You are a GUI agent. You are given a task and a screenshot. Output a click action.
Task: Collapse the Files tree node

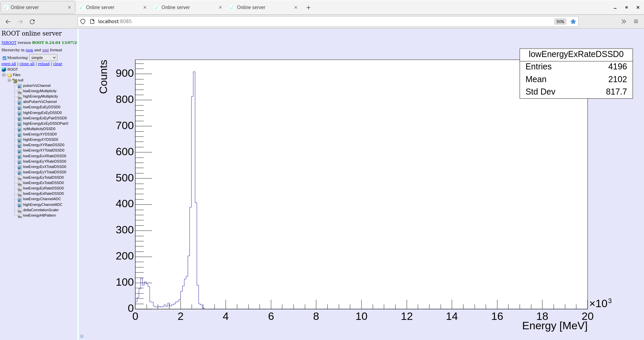pyautogui.click(x=4, y=75)
